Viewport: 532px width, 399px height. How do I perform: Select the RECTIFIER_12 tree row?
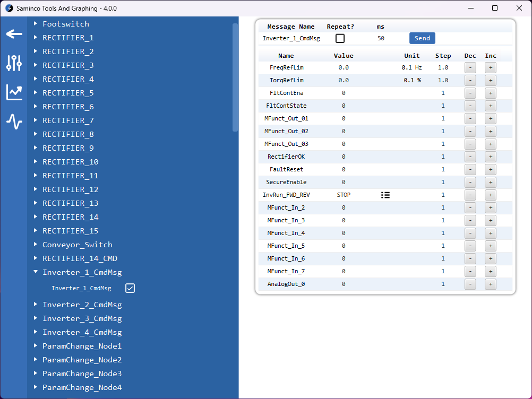click(70, 189)
